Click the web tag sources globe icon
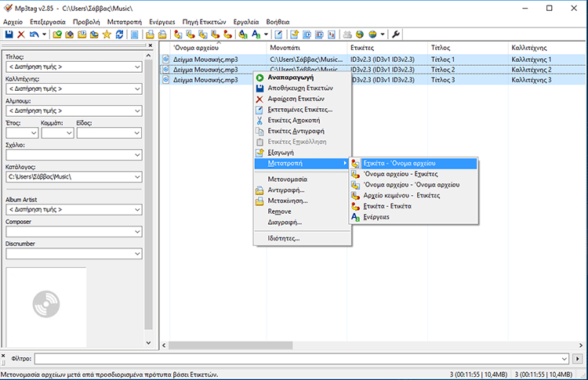 tap(372, 34)
